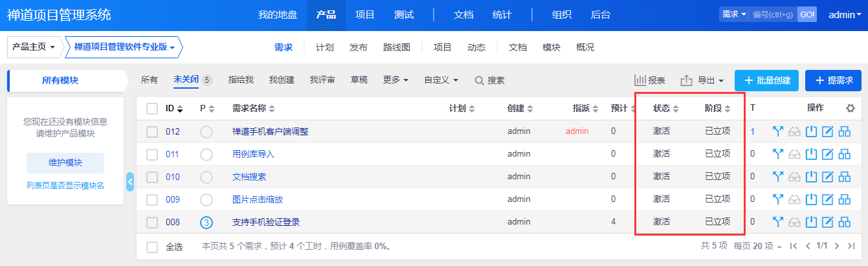Open the 导出 export dropdown

(702, 80)
